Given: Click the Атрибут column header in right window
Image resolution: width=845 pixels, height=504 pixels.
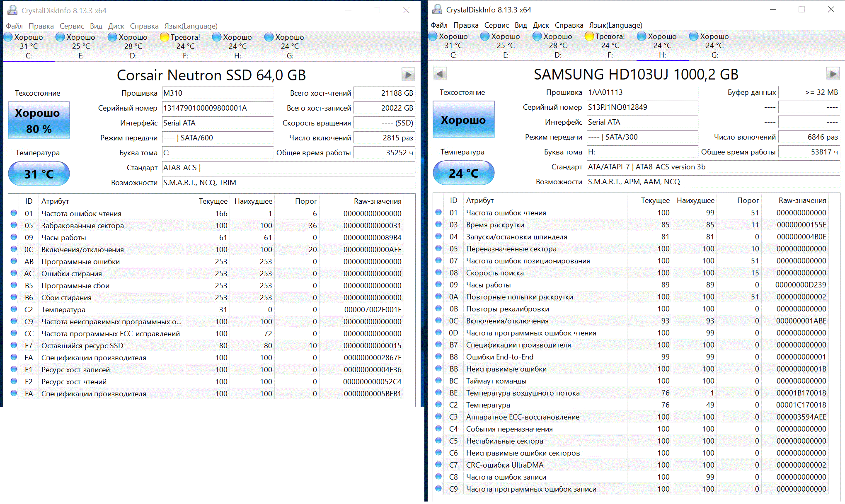Looking at the screenshot, I should (480, 200).
